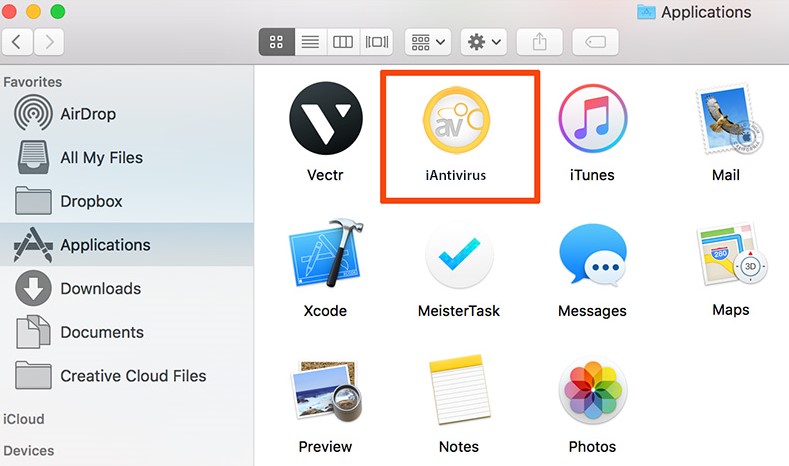This screenshot has height=466, width=789.
Task: Click the Favorites section header
Action: [x=33, y=82]
